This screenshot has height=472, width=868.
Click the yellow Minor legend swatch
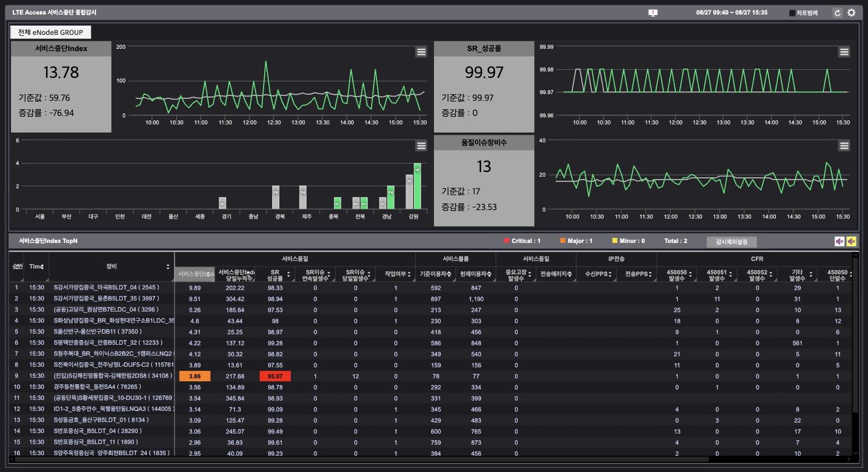pos(614,241)
